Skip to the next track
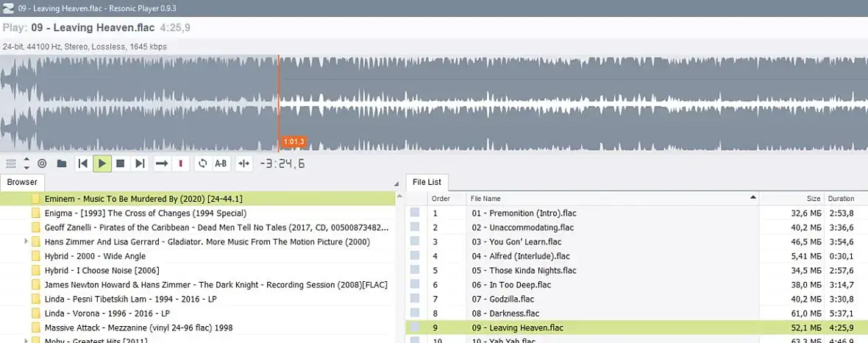This screenshot has height=343, width=868. tap(140, 163)
